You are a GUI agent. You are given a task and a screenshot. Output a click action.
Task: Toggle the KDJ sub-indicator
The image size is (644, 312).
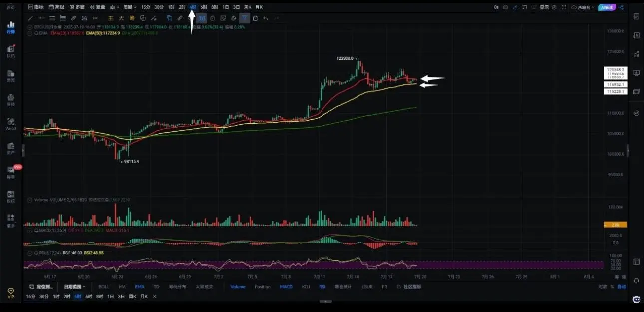[x=306, y=287]
